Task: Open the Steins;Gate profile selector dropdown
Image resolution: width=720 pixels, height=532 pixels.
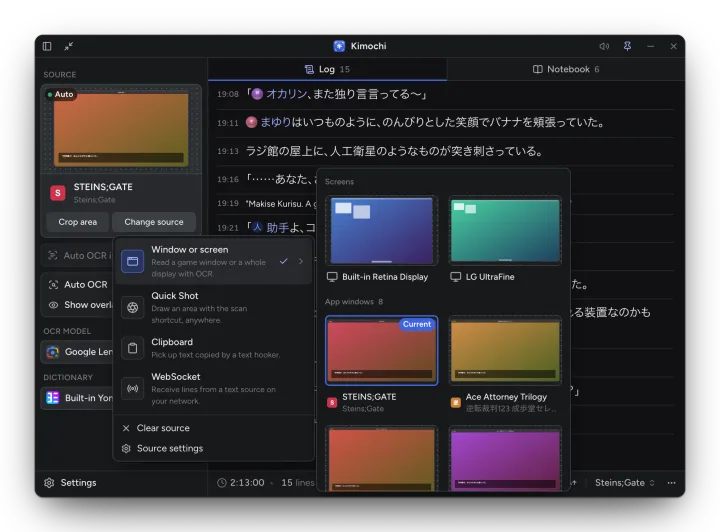Action: click(624, 483)
